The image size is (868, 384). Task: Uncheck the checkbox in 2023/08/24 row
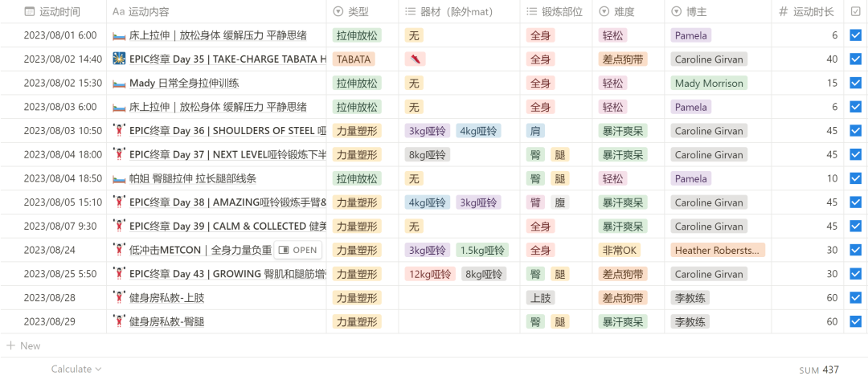855,250
